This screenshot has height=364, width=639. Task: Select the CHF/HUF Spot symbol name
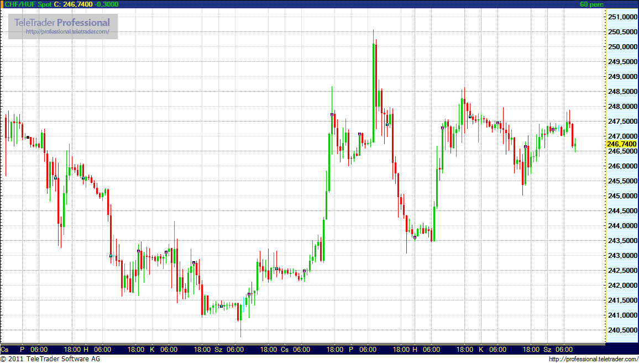tap(28, 4)
